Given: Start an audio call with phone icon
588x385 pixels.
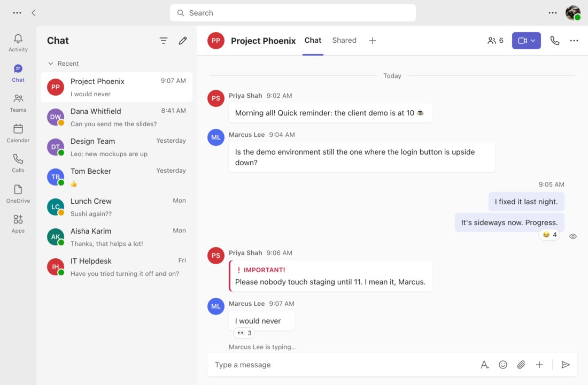Looking at the screenshot, I should [x=555, y=41].
